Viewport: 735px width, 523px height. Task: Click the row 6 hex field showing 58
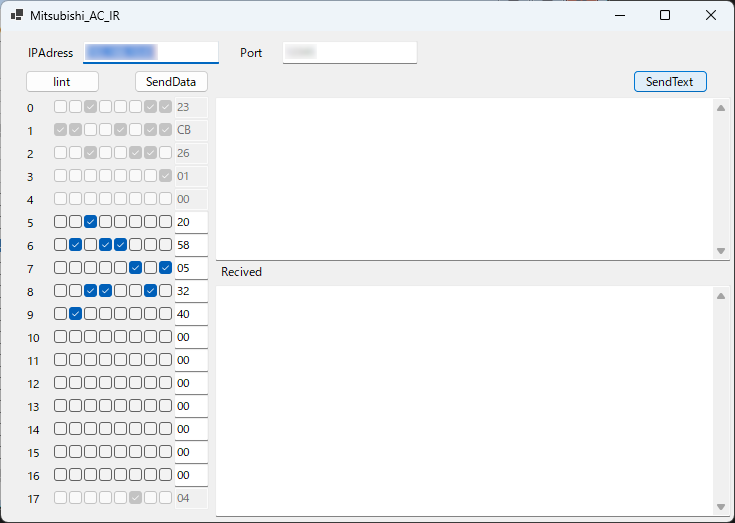coord(191,245)
